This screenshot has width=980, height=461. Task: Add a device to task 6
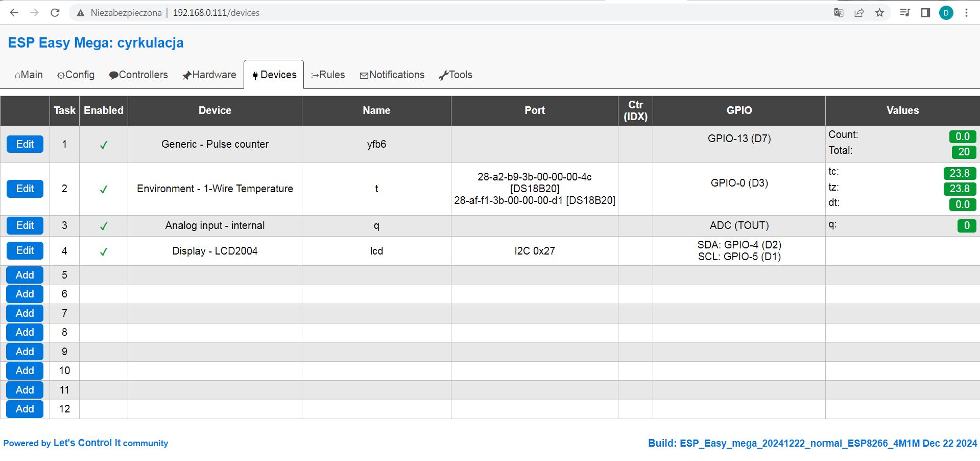tap(25, 294)
